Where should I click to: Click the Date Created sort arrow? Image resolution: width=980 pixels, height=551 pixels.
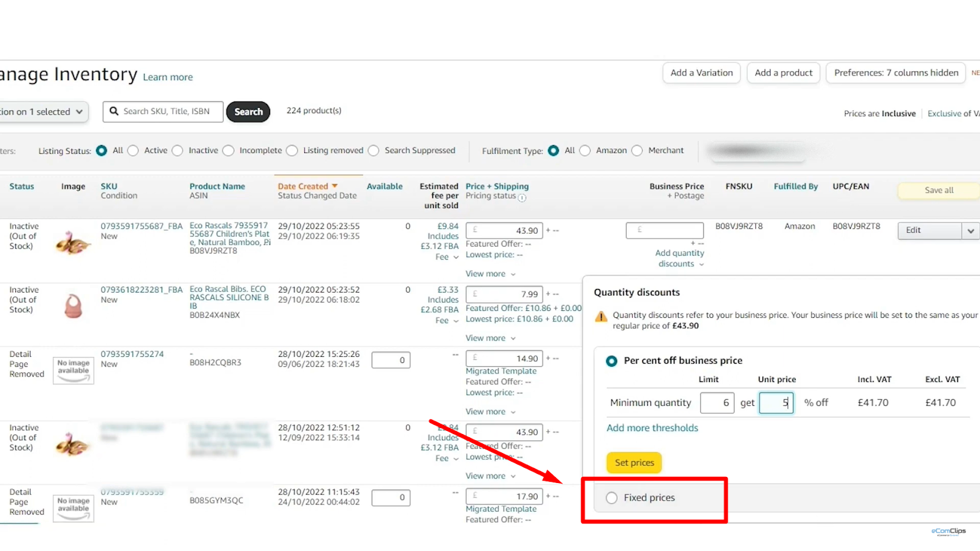334,186
